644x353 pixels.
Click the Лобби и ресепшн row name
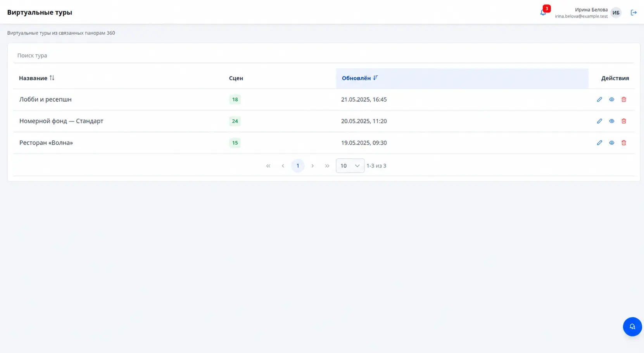[x=45, y=99]
